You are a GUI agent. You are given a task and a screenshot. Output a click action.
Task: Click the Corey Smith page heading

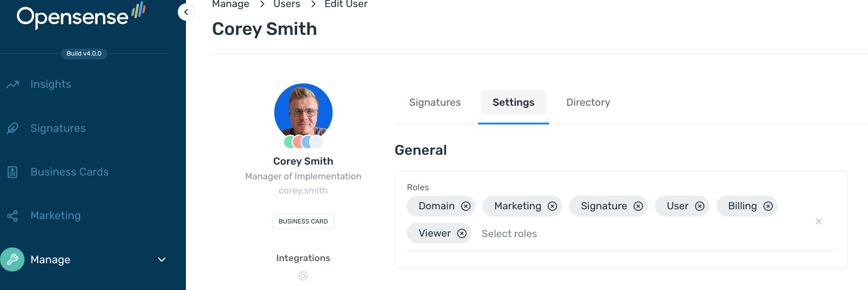pos(264,29)
